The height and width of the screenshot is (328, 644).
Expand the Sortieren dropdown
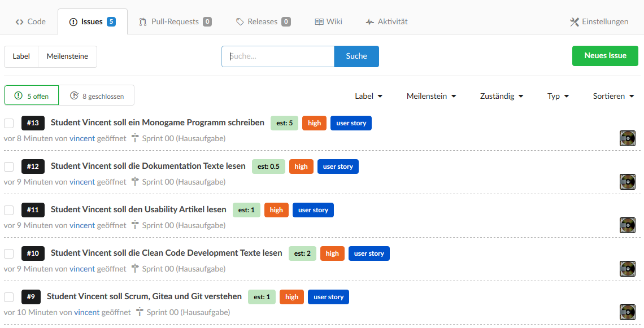tap(613, 96)
